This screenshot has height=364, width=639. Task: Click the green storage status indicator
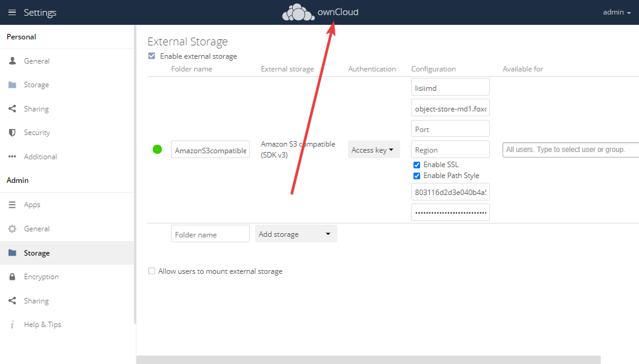pyautogui.click(x=157, y=150)
